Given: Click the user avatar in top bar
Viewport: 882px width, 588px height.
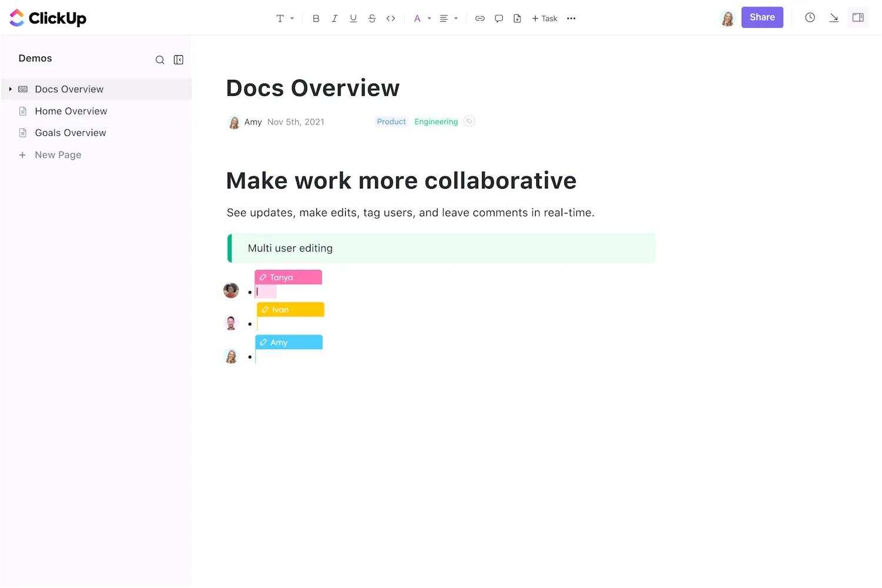Looking at the screenshot, I should coord(728,18).
